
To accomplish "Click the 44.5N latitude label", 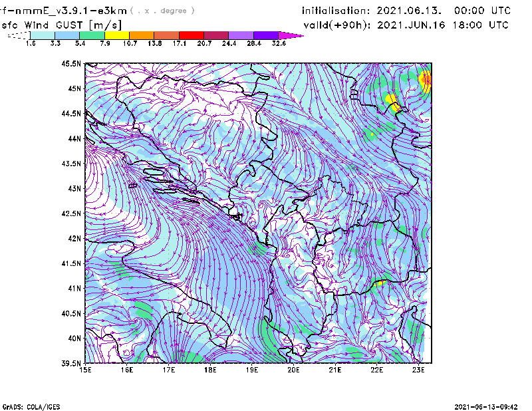I will (x=71, y=113).
